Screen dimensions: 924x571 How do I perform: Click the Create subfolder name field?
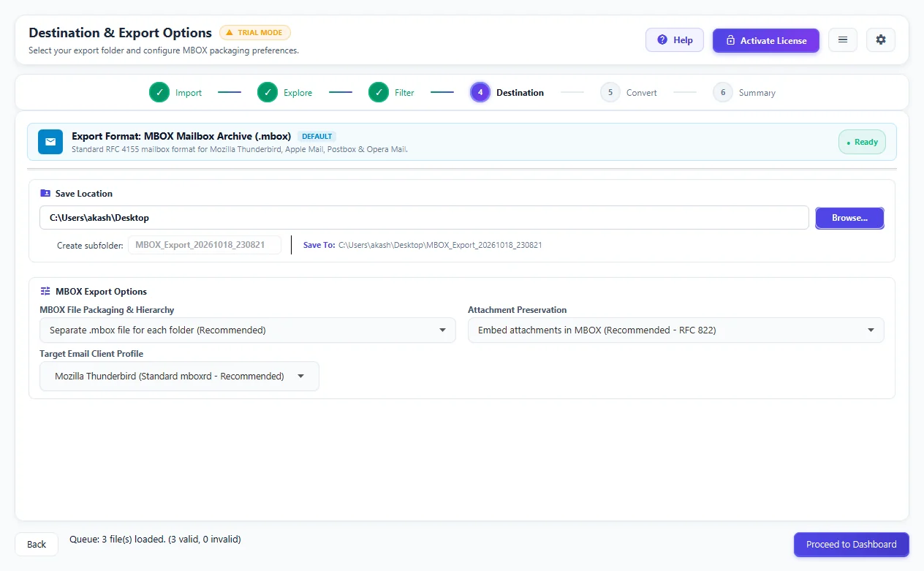click(205, 245)
